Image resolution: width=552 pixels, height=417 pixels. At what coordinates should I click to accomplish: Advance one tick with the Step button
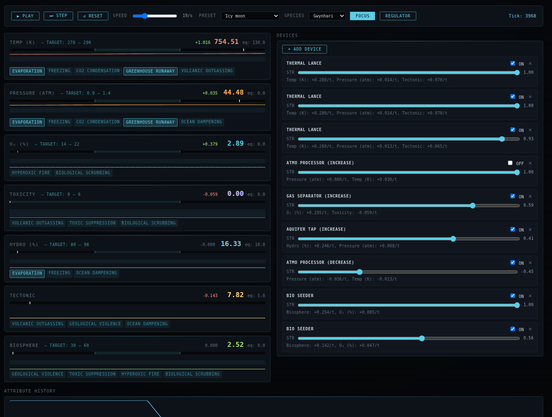point(58,16)
